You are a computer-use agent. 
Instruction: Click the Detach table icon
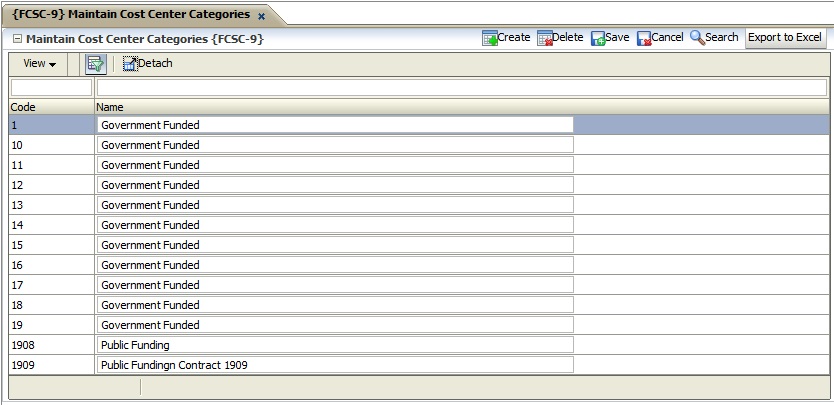coord(130,64)
